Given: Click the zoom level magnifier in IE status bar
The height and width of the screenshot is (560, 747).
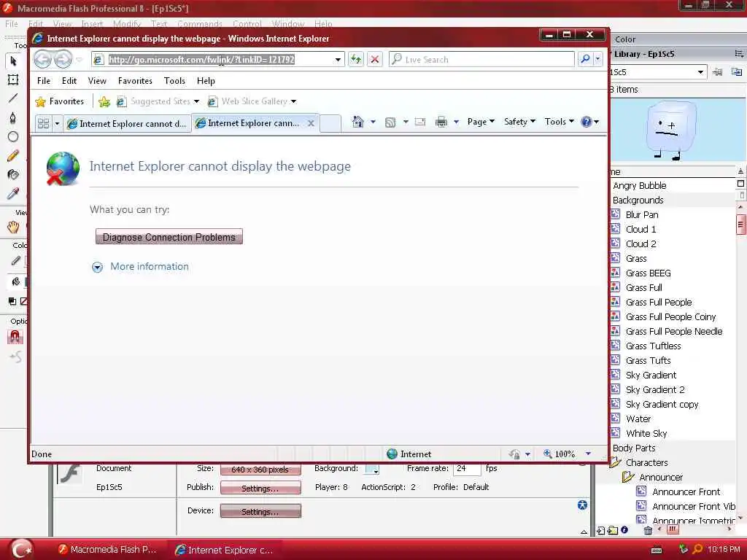Looking at the screenshot, I should click(548, 454).
